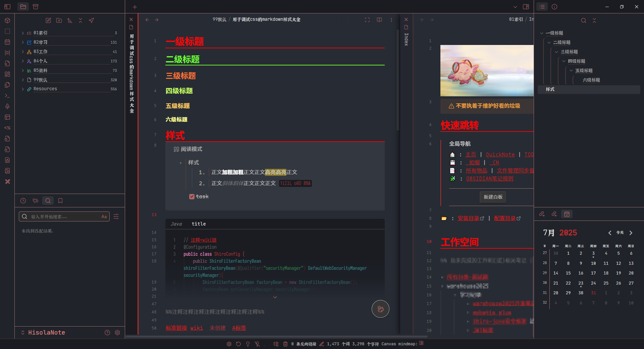The height and width of the screenshot is (349, 644).
Task: Search within the outline panel
Action: coord(584,20)
